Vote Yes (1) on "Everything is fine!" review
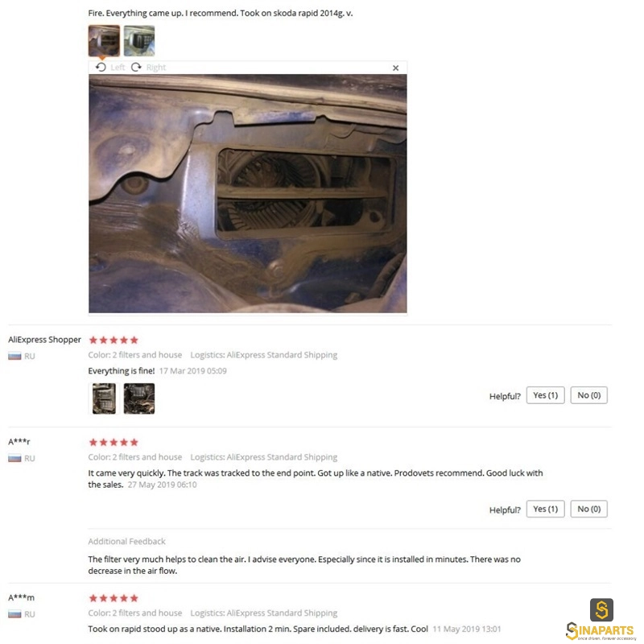This screenshot has width=644, height=644. pos(546,395)
